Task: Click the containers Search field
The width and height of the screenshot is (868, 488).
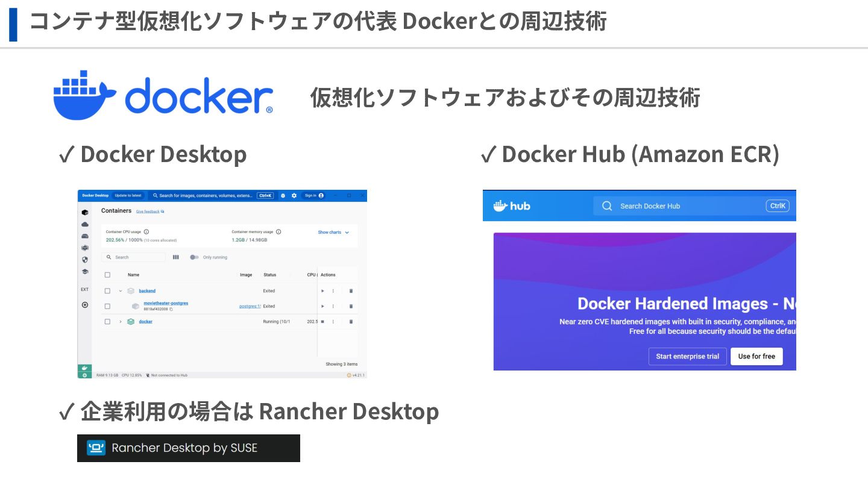Action: click(133, 257)
